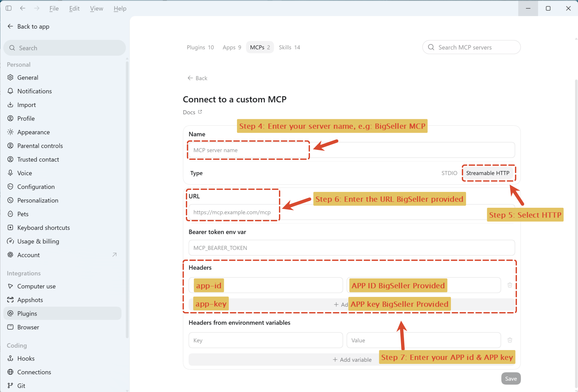Image resolution: width=578 pixels, height=392 pixels.
Task: Open the Docs external link
Action: 192,112
